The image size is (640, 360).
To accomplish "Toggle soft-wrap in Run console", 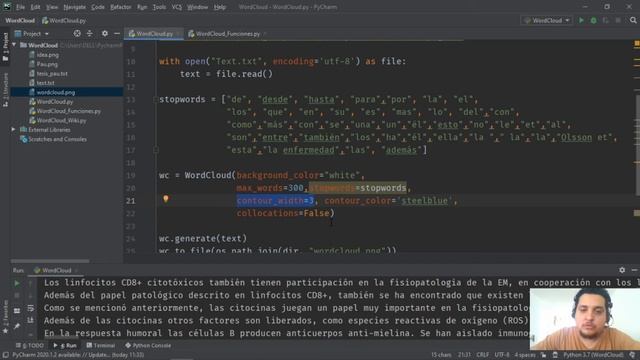I will point(31,308).
